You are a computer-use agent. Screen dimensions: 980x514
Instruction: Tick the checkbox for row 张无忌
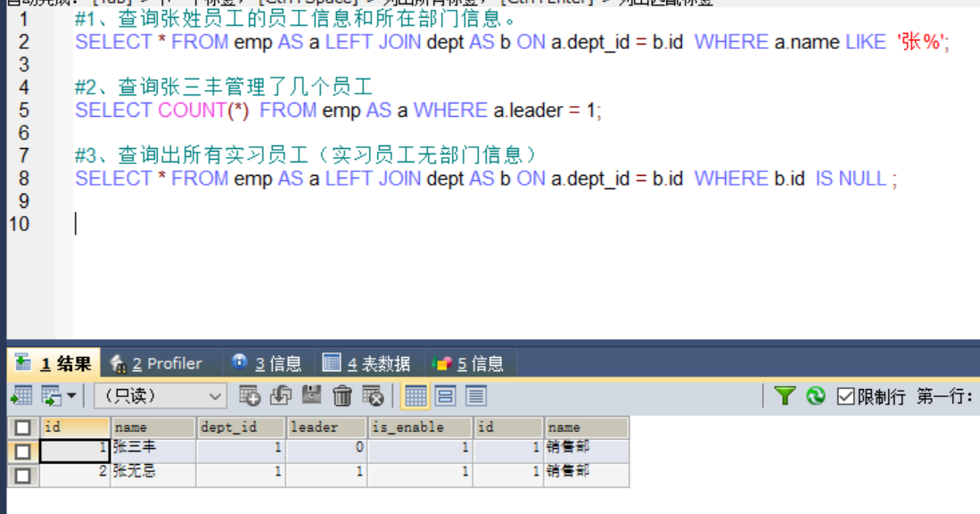[22, 475]
